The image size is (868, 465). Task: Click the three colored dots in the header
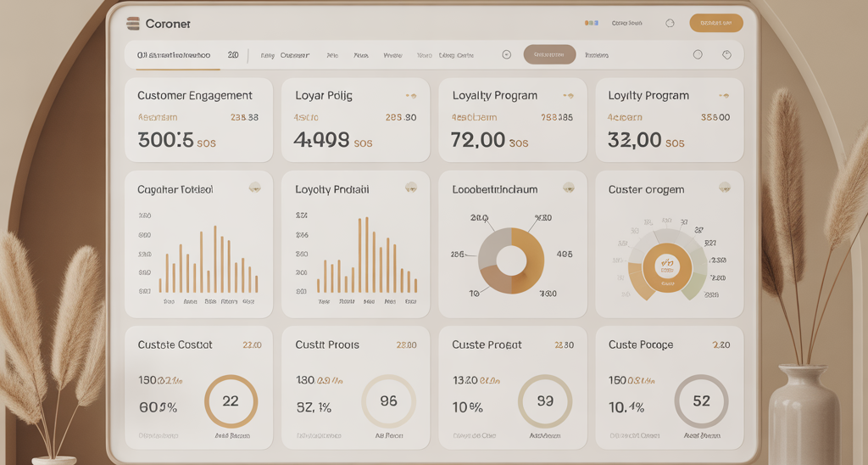click(592, 24)
